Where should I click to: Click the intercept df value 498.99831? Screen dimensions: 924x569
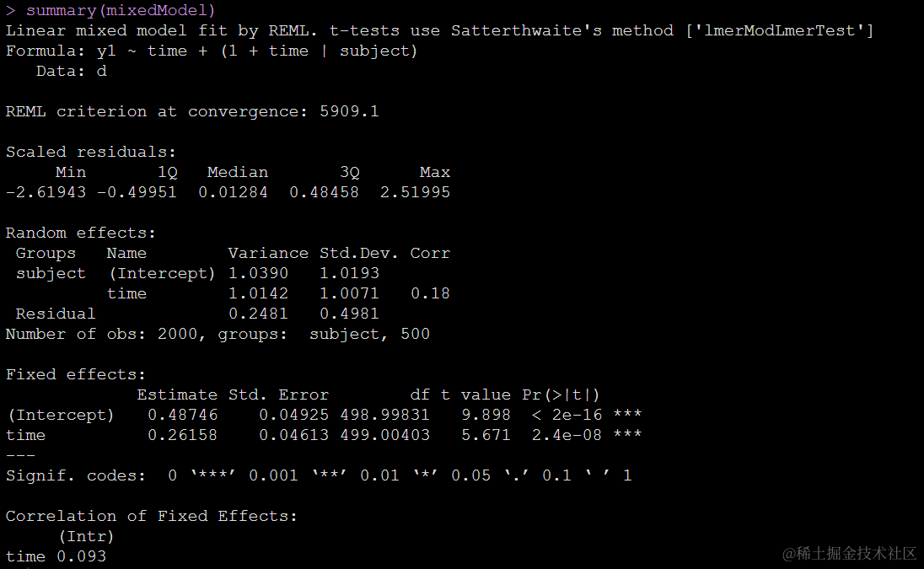point(384,416)
